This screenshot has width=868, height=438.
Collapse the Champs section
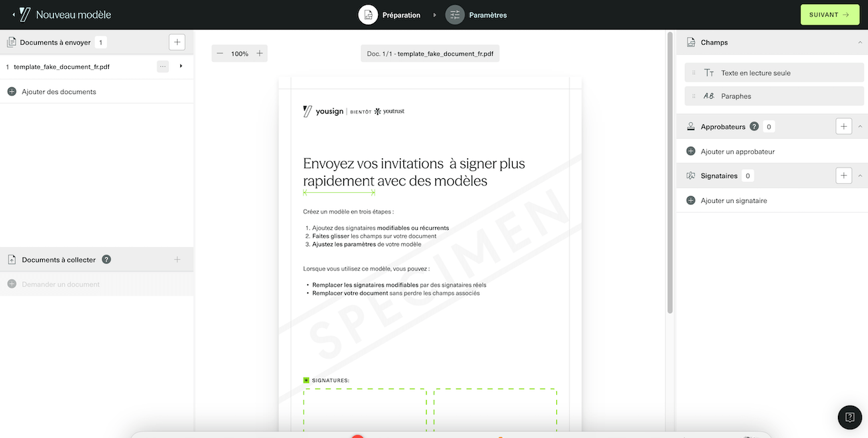tap(860, 42)
